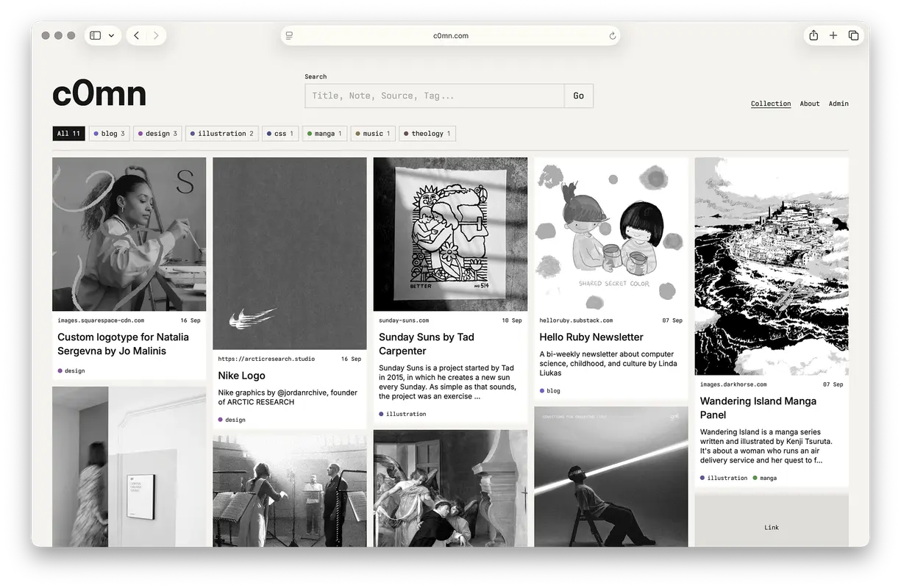
Task: Click the Link placeholder card
Action: point(772,520)
